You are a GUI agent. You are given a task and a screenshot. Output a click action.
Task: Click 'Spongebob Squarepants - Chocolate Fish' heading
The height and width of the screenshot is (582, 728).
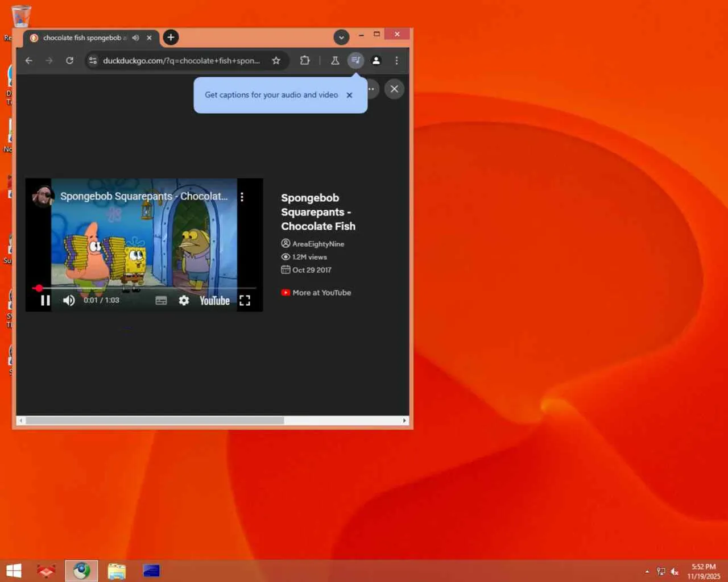pos(318,212)
